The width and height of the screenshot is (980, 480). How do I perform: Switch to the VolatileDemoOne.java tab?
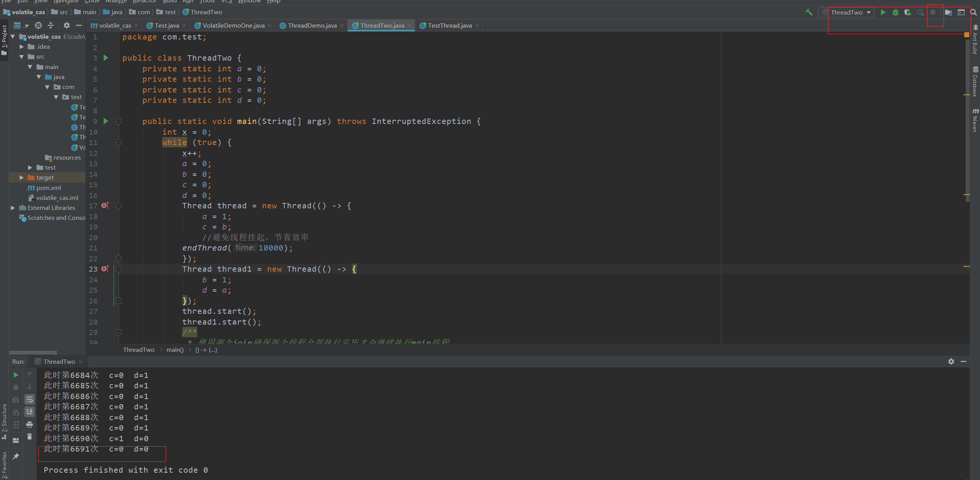pyautogui.click(x=233, y=25)
